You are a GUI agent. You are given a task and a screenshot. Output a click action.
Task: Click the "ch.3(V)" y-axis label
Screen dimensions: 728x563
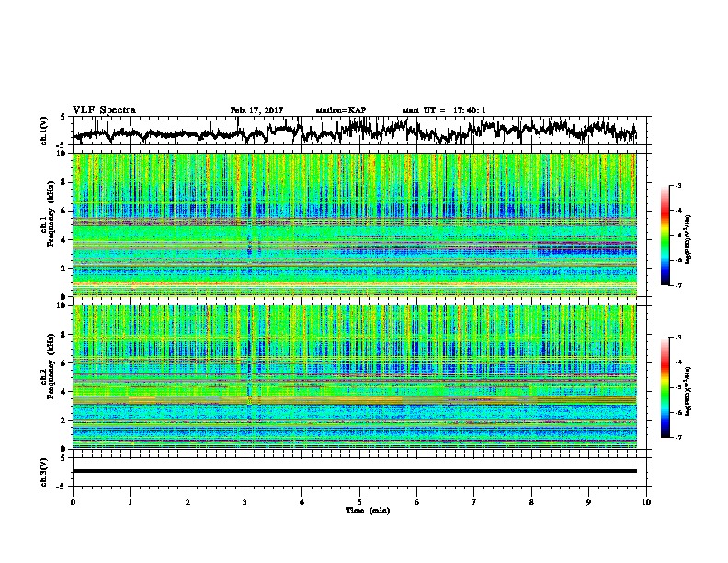(44, 472)
